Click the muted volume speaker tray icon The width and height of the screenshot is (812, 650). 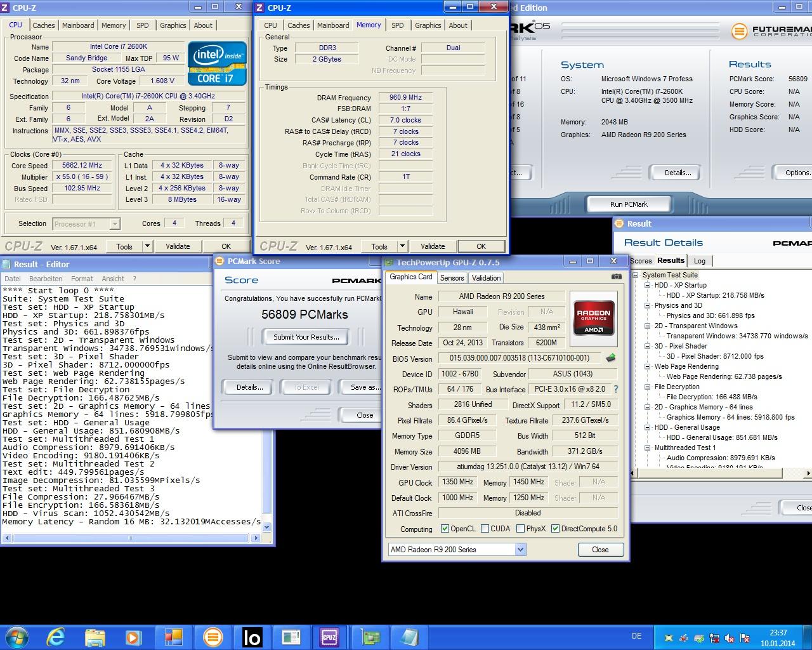tap(730, 638)
